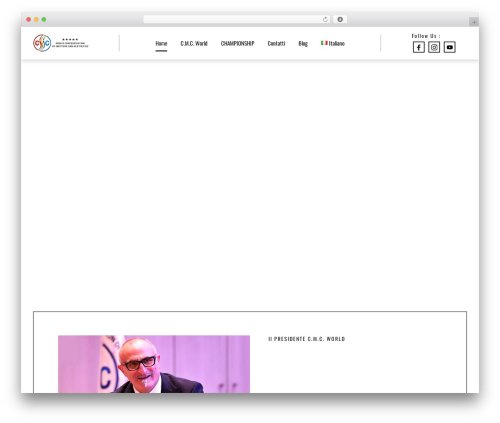Open the Facebook social icon
The width and height of the screenshot is (500, 423).
[419, 47]
